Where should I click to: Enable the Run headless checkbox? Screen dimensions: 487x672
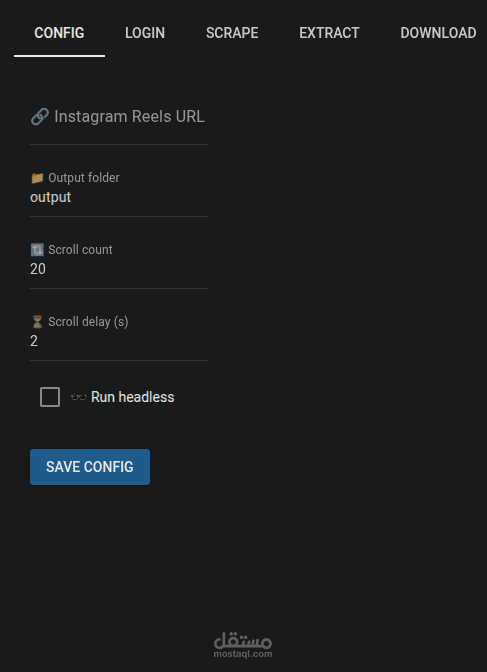coord(50,397)
